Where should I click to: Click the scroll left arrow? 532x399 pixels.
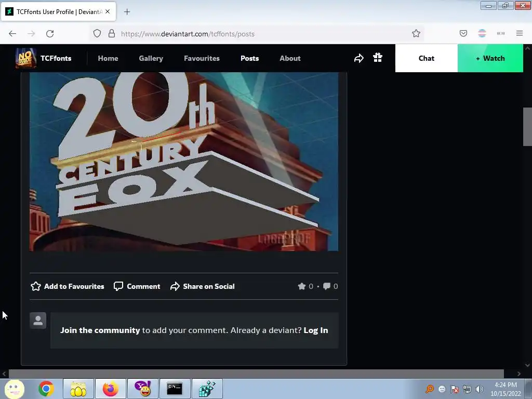(4, 374)
